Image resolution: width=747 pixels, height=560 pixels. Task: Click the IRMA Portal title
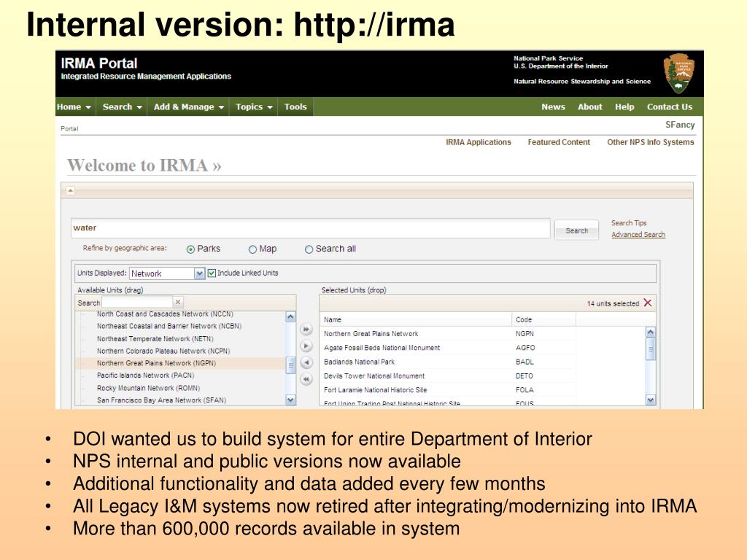99,63
